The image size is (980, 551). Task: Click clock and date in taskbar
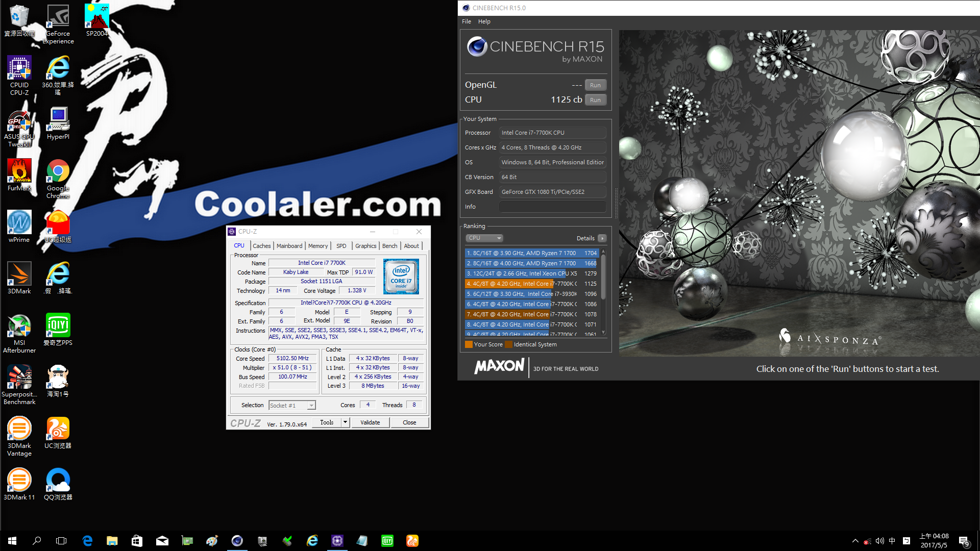click(x=934, y=541)
